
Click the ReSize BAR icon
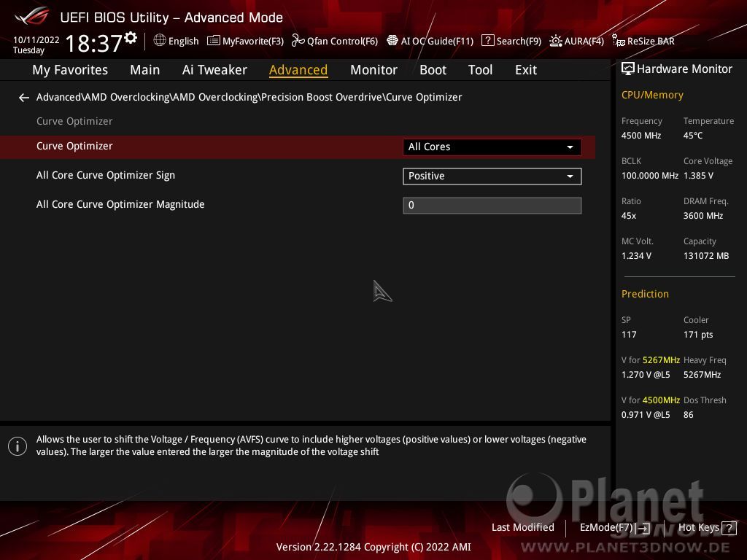point(619,41)
